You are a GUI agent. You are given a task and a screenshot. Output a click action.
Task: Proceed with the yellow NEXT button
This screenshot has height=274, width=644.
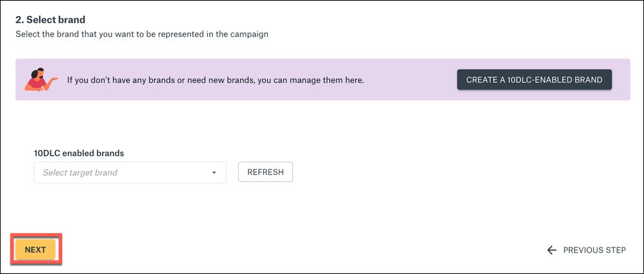tap(35, 250)
